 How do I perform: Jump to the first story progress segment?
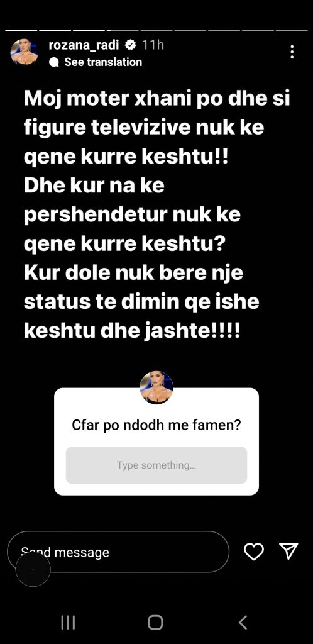[21, 30]
